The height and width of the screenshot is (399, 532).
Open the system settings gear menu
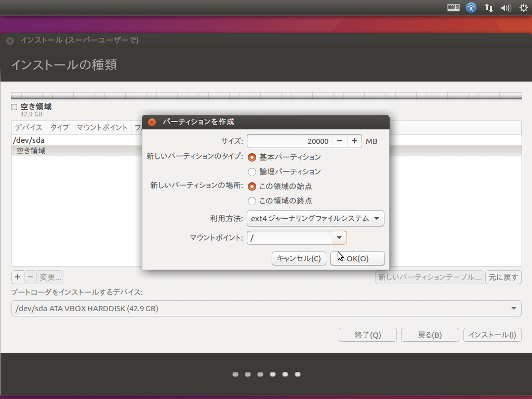coord(523,8)
